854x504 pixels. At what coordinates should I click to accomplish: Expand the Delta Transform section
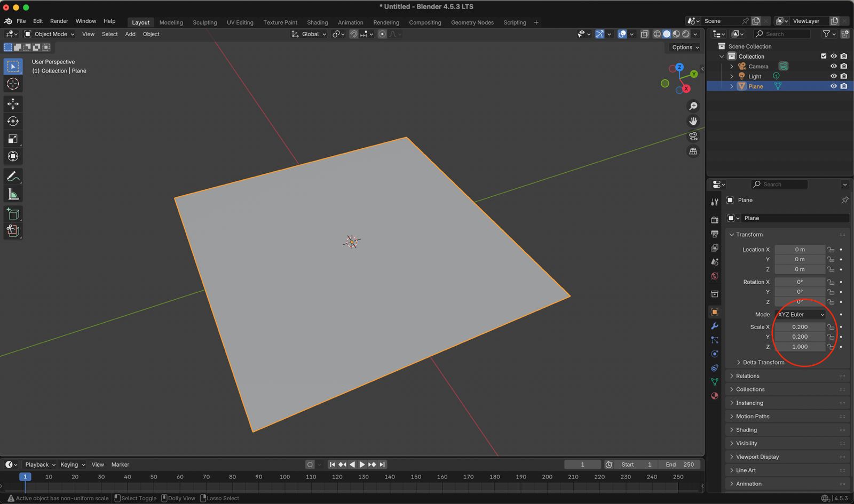pos(763,363)
